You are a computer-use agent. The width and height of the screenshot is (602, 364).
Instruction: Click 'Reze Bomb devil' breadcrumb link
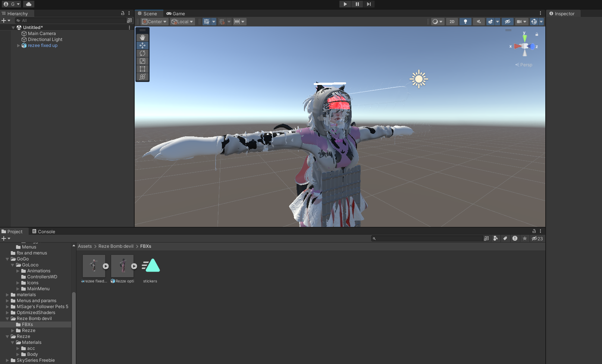click(x=116, y=246)
